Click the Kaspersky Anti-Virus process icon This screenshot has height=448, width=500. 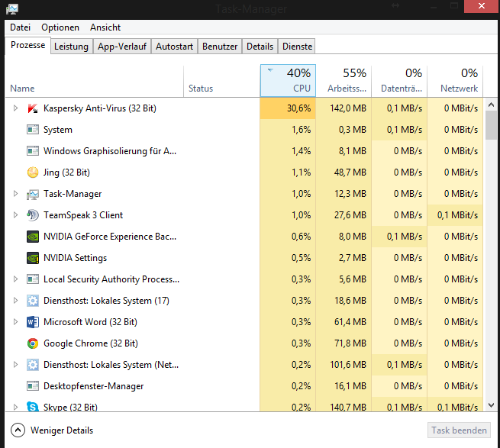[x=33, y=108]
